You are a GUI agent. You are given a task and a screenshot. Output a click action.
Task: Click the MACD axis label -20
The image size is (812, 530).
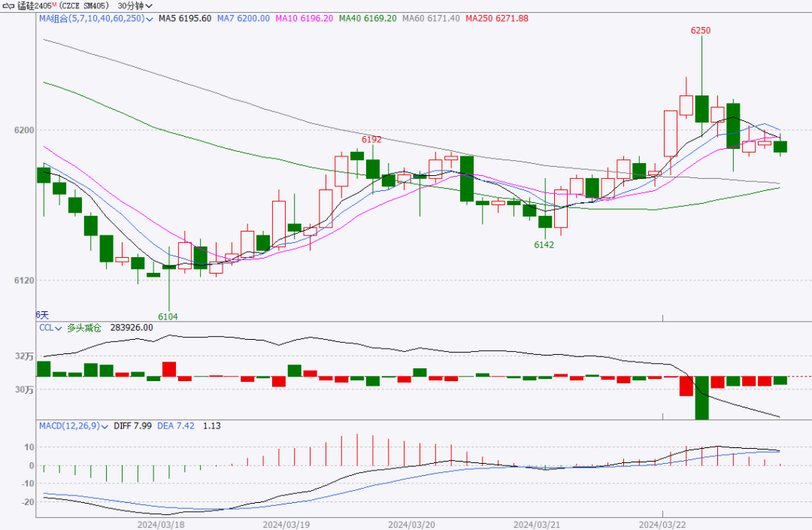[x=28, y=502]
